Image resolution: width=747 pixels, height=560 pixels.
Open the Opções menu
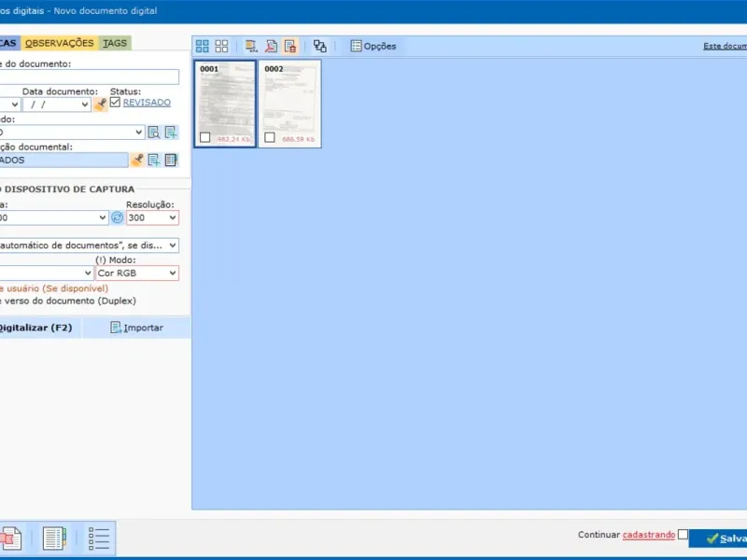(x=373, y=46)
